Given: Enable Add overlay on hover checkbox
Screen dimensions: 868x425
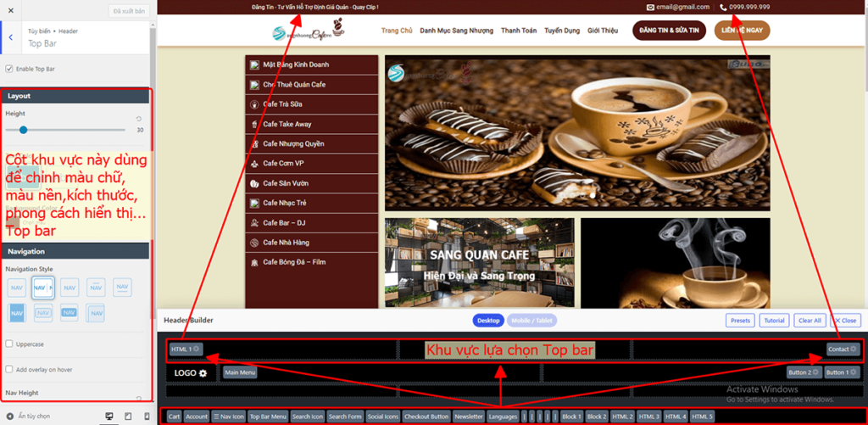Looking at the screenshot, I should tap(8, 370).
